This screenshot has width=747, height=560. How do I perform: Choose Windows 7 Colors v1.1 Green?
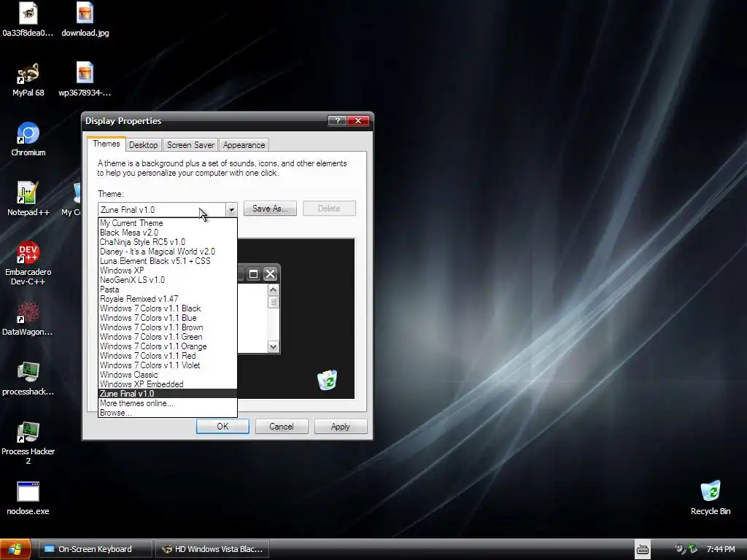[x=167, y=337]
